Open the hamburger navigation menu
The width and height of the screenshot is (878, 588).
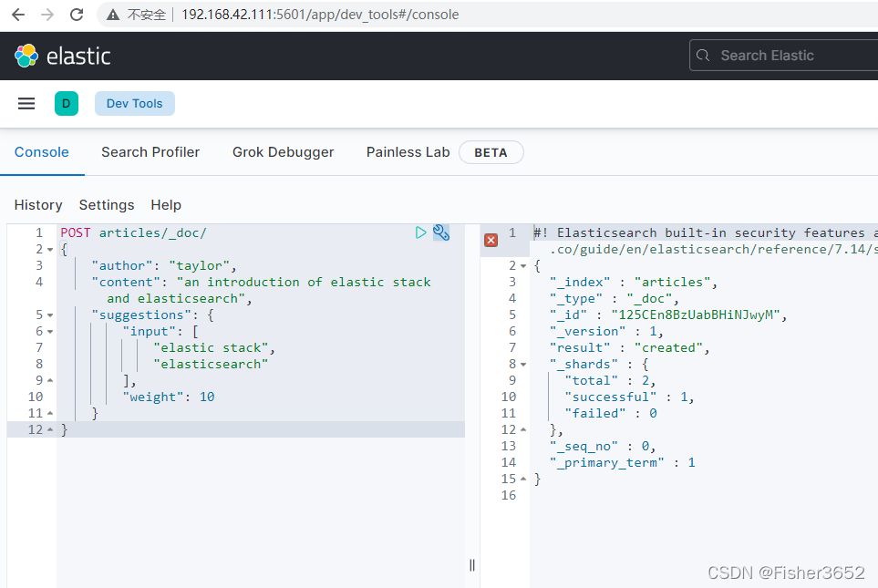pyautogui.click(x=26, y=104)
